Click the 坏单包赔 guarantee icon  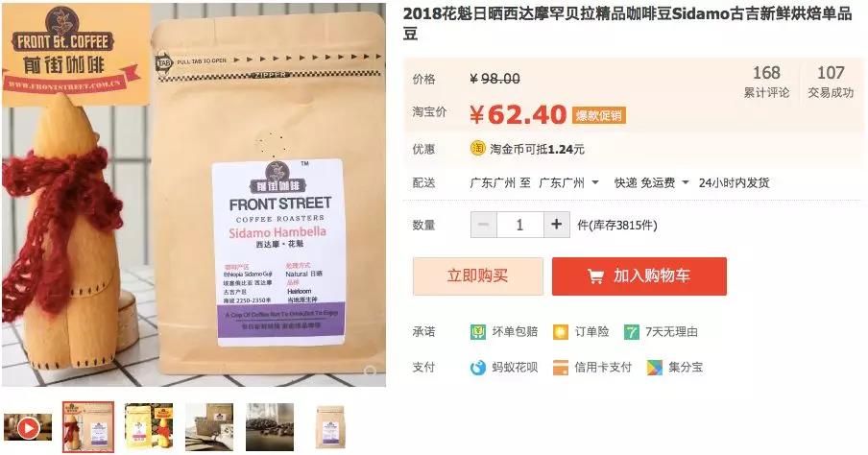pos(478,332)
